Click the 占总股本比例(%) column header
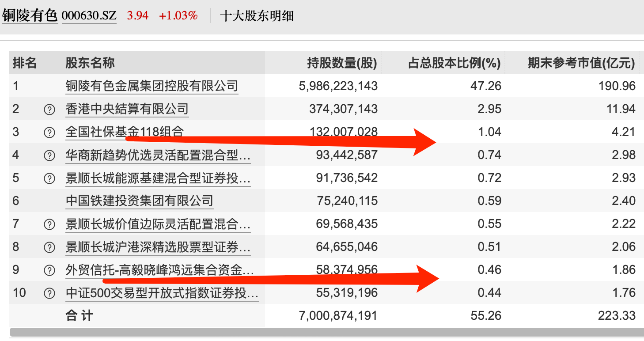This screenshot has height=341, width=644. [x=455, y=63]
